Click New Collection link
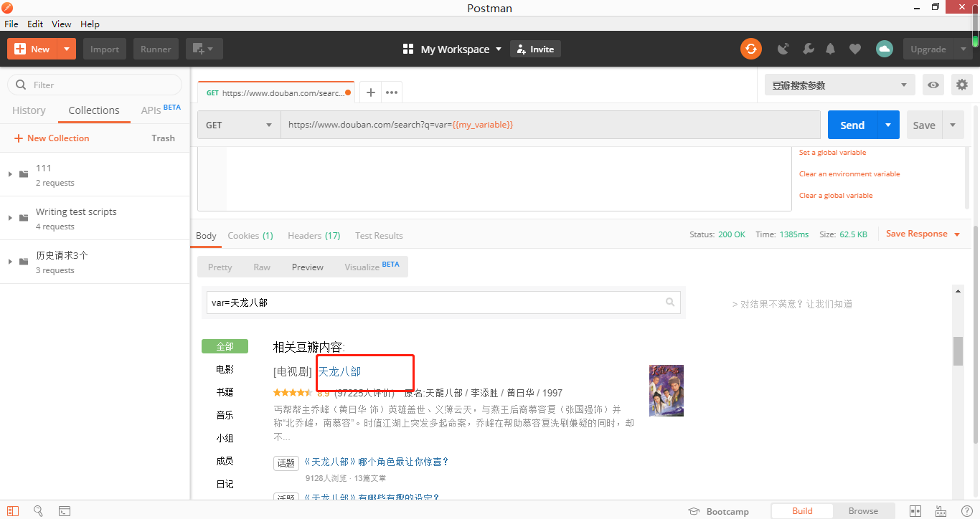Viewport: 980px width, 519px height. [52, 138]
